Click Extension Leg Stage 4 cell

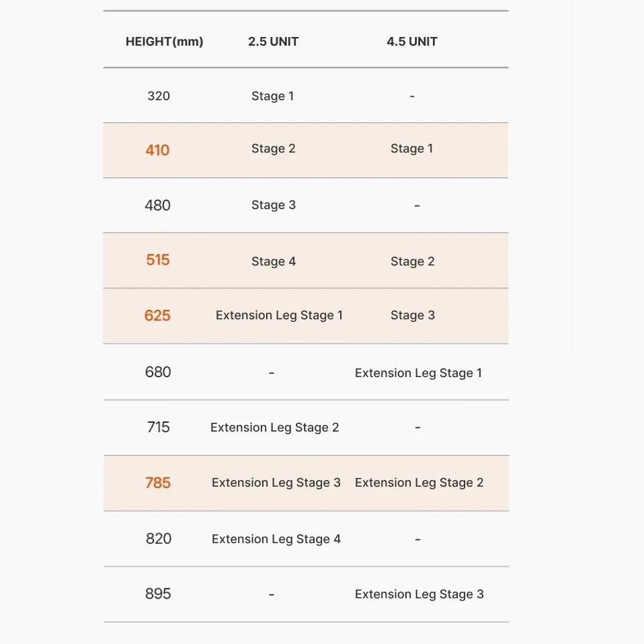[x=276, y=539]
